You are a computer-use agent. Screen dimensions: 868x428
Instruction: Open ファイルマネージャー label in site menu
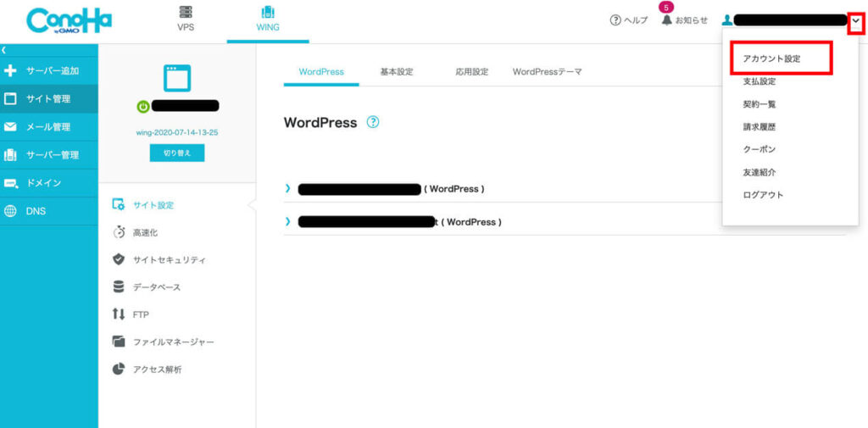[173, 342]
